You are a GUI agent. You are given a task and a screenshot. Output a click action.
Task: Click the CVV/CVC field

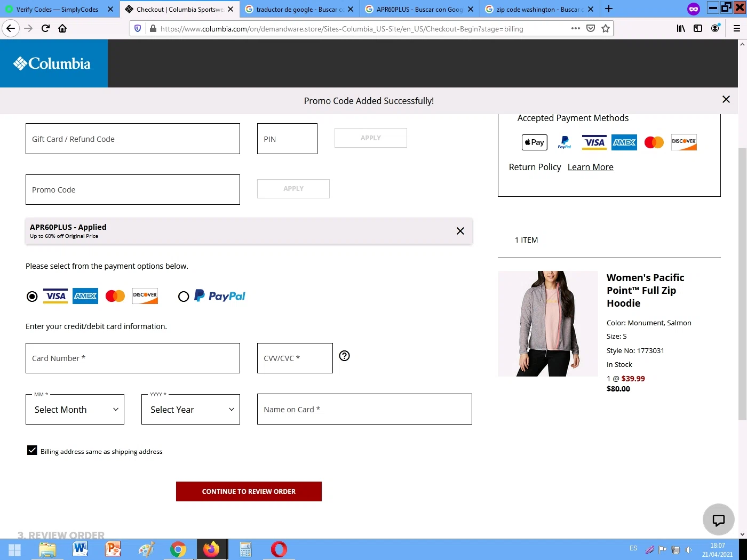[295, 358]
